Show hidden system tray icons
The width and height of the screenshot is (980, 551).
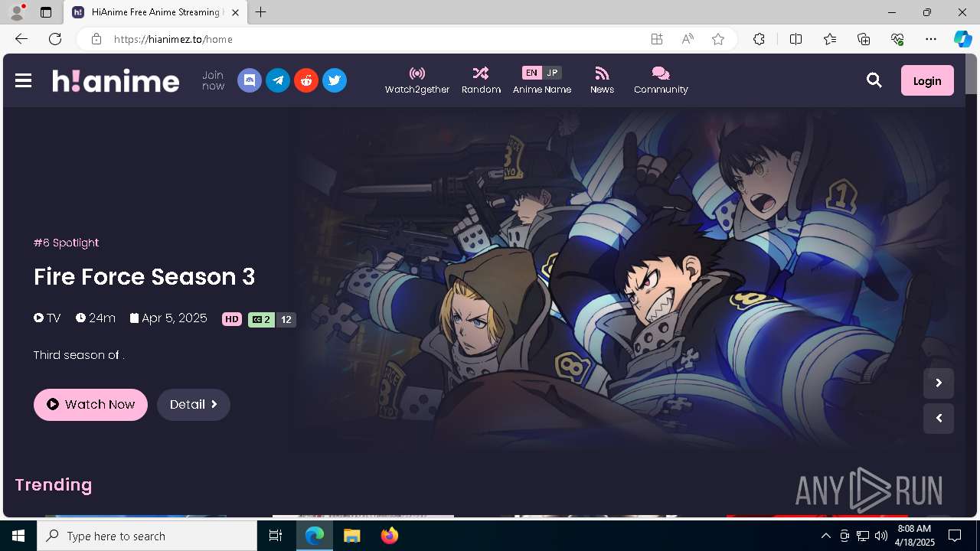point(825,536)
